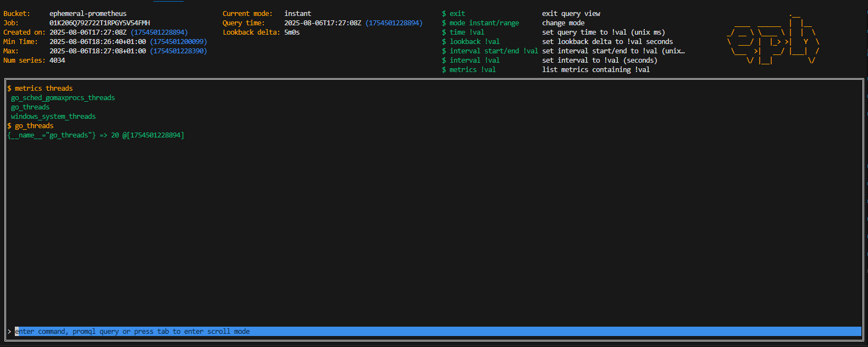The width and height of the screenshot is (868, 347).
Task: Select the go_sched_gomaxprocs_threads metric result
Action: click(63, 98)
